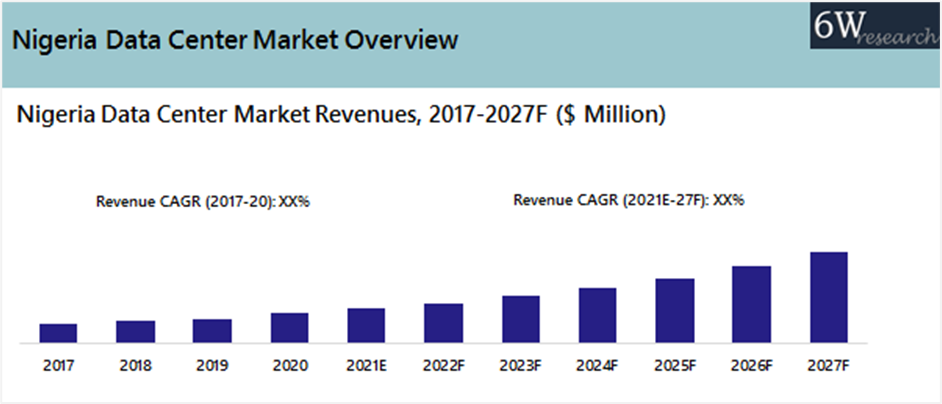Choose the 2025F forecast bar
The width and height of the screenshot is (942, 404).
674,310
